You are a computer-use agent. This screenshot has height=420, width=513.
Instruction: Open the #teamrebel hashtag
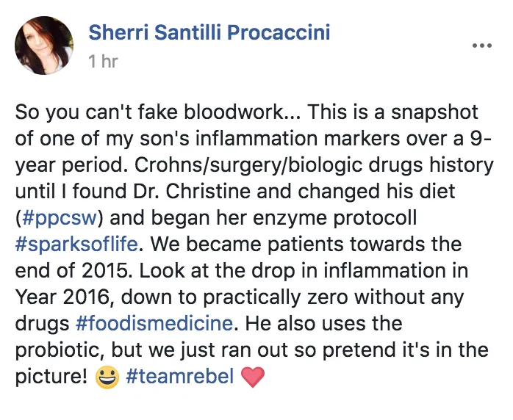[x=179, y=376]
